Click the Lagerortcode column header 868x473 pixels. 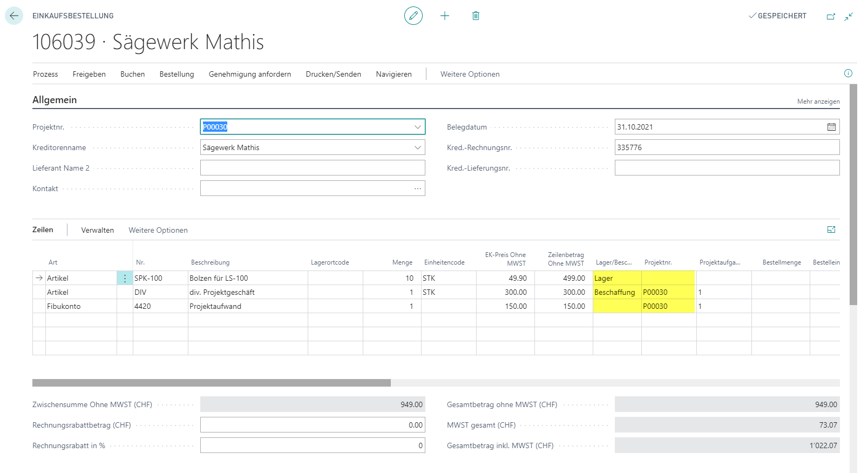point(330,262)
